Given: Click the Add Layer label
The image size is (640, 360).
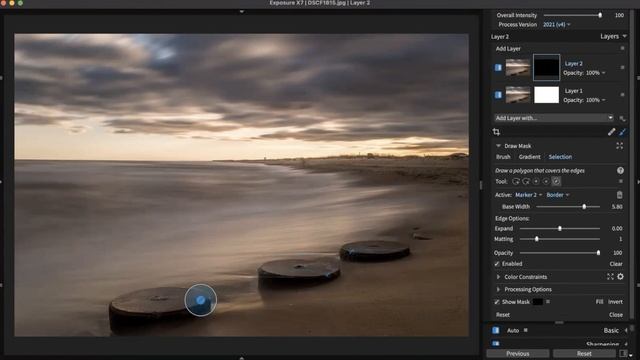Looking at the screenshot, I should [508, 49].
